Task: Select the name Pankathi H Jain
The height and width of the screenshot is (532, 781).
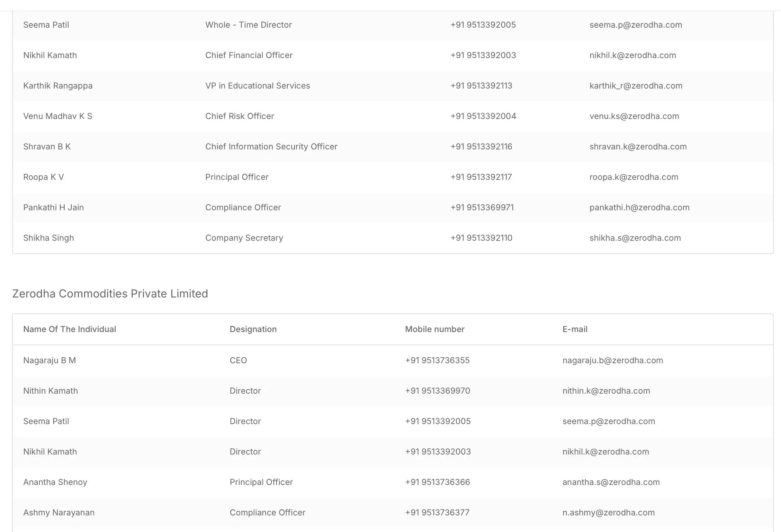Action: 54,208
